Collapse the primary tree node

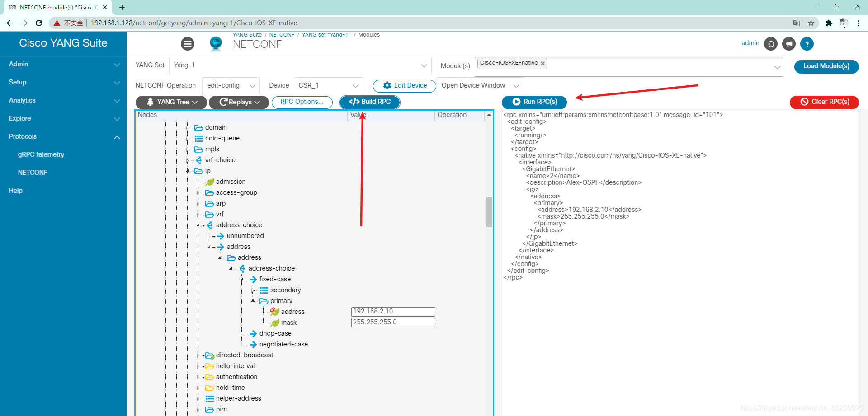[253, 301]
